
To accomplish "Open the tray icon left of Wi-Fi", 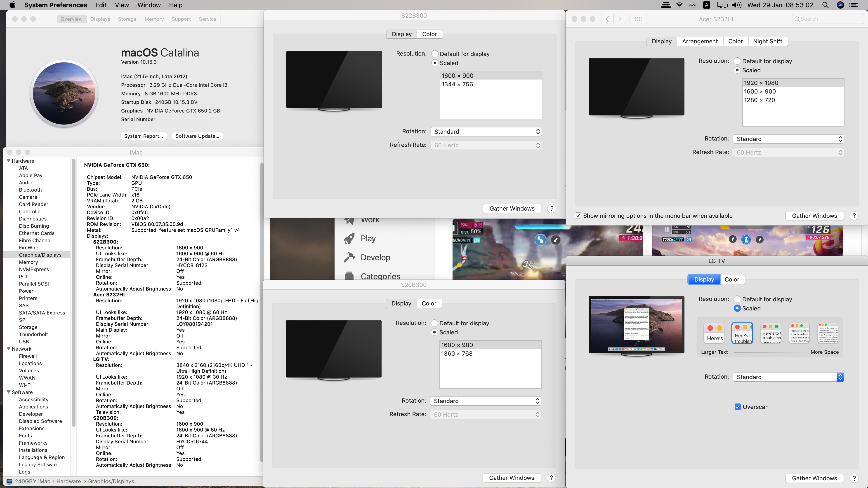I will click(666, 5).
